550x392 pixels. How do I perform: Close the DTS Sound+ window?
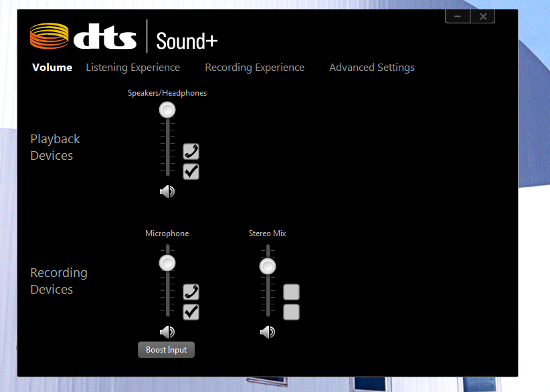coord(483,17)
